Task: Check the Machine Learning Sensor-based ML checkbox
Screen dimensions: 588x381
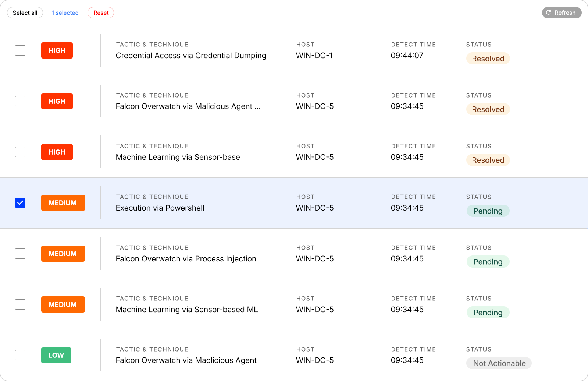Action: 20,304
